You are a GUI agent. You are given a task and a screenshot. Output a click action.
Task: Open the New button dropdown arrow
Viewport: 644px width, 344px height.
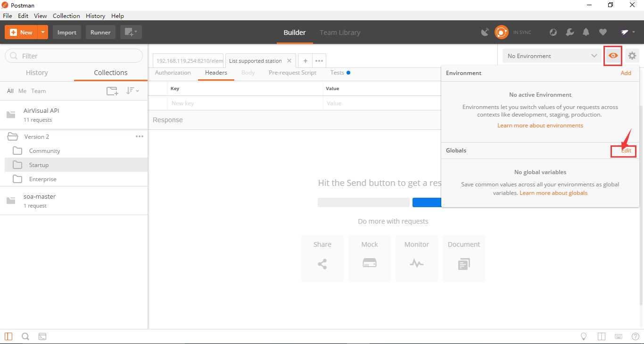pyautogui.click(x=43, y=32)
